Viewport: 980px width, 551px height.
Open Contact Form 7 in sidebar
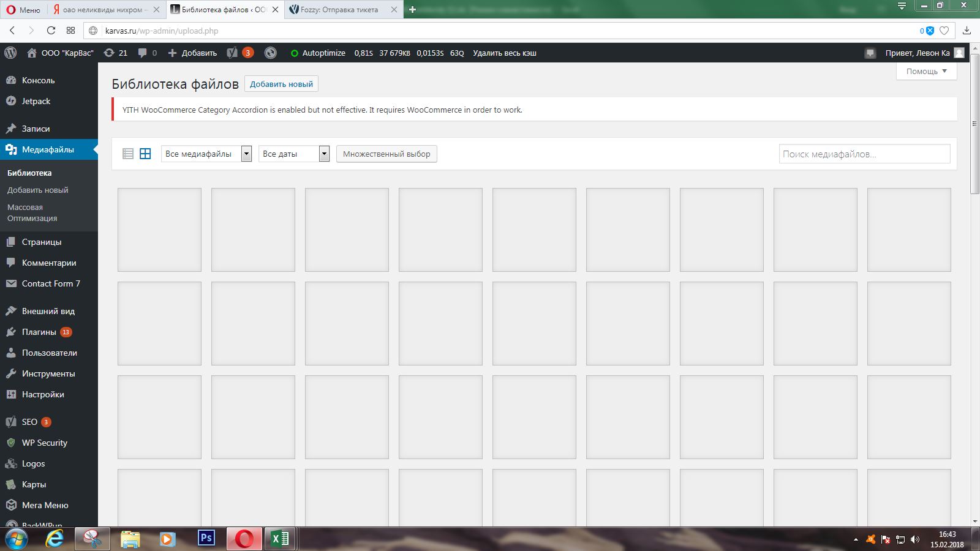point(49,283)
